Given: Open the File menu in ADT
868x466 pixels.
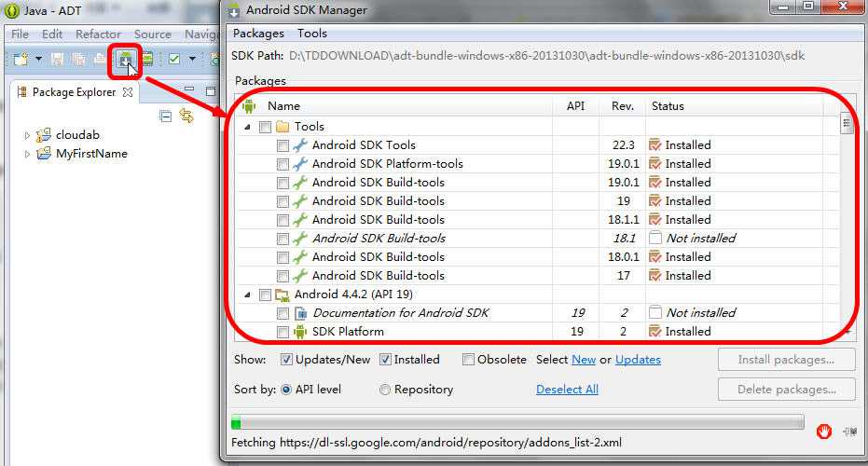Looking at the screenshot, I should pos(20,34).
